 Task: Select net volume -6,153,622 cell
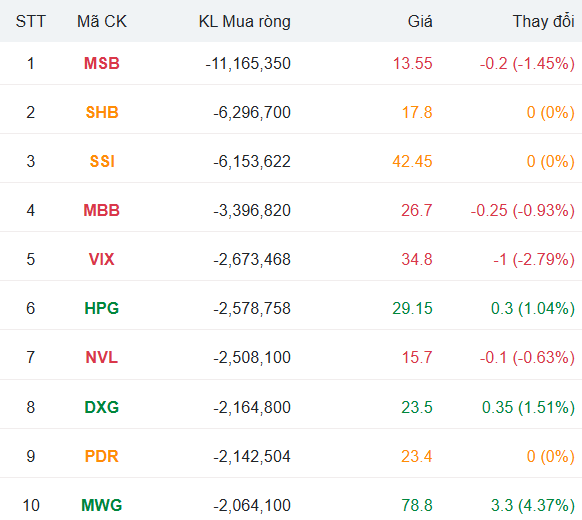click(x=252, y=161)
